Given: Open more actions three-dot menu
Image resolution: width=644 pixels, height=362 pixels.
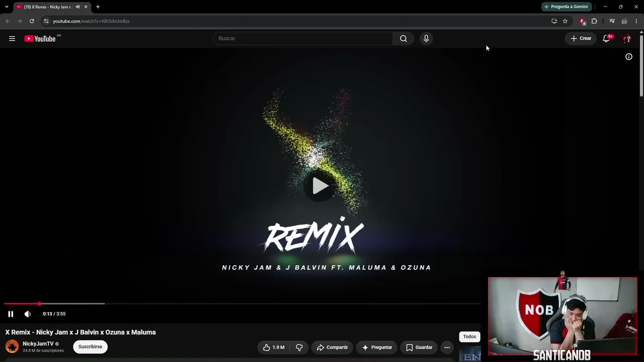Looking at the screenshot, I should click(447, 347).
